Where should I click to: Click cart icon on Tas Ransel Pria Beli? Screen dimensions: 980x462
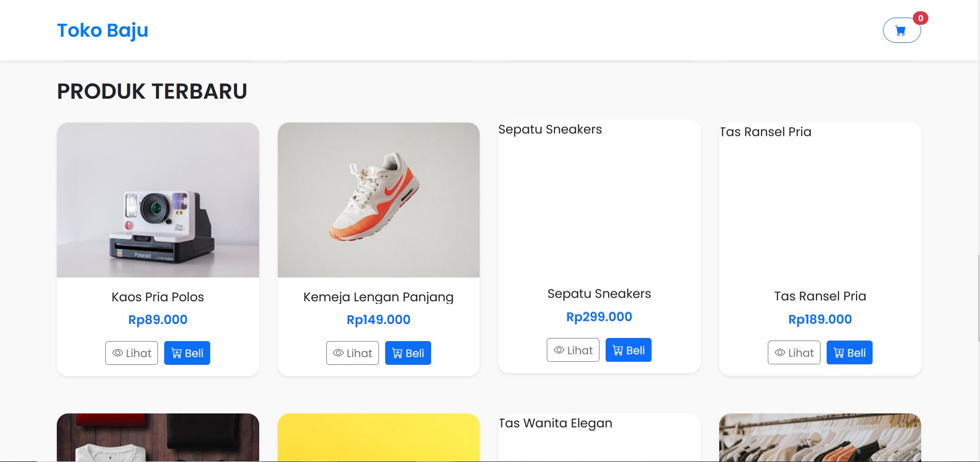[839, 353]
